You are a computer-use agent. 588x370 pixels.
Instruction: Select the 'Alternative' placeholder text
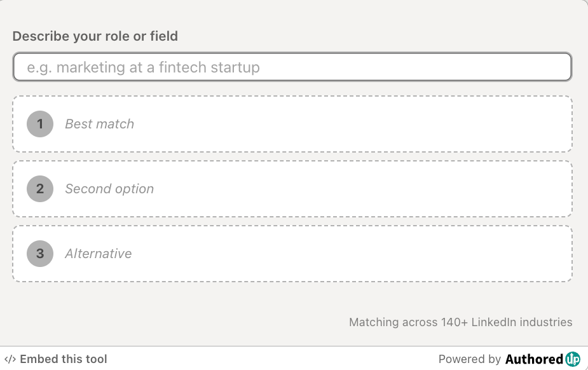tap(99, 254)
